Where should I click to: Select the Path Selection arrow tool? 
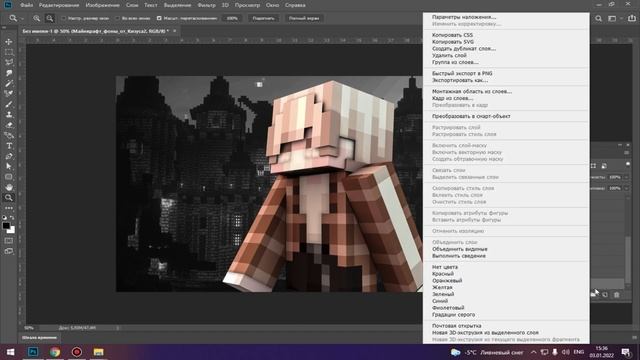(9, 167)
